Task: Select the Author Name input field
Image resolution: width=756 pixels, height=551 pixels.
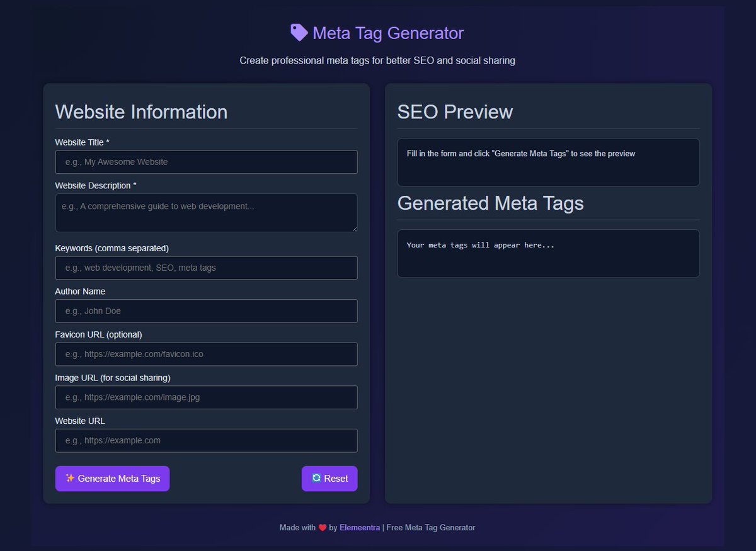Action: pyautogui.click(x=206, y=311)
